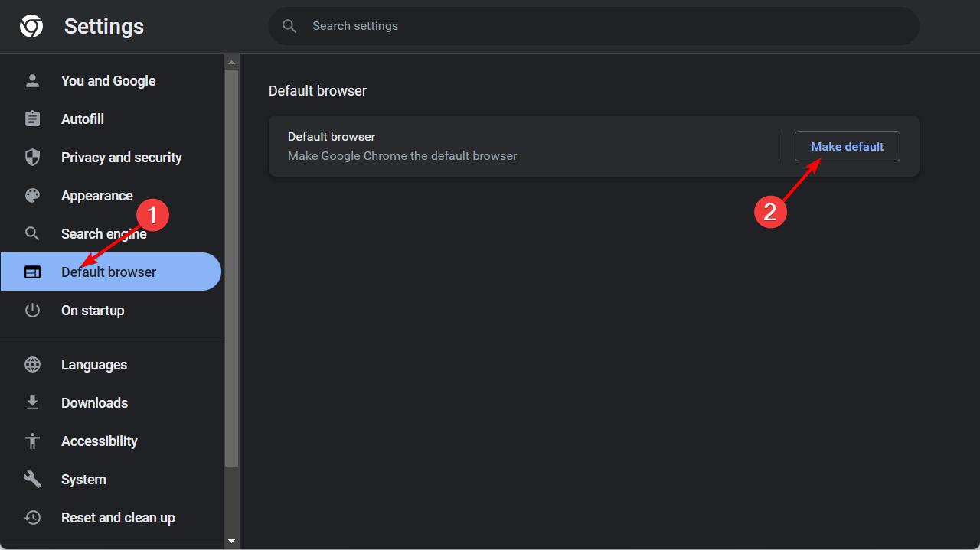Image resolution: width=980 pixels, height=550 pixels.
Task: Click the sidebar scrollbar down arrow
Action: coord(231,542)
